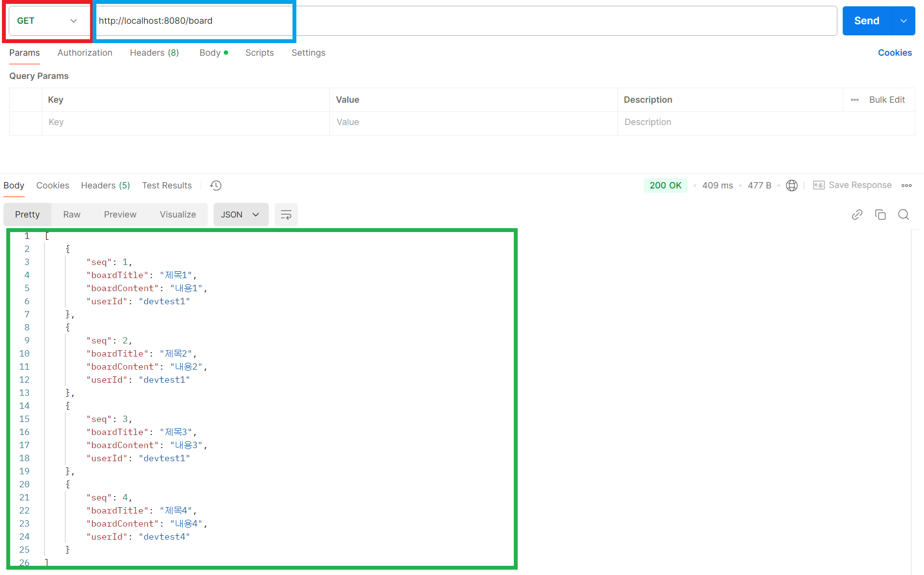Viewport: 924px width, 575px height.
Task: Click the Query Params heading
Action: pyautogui.click(x=39, y=76)
